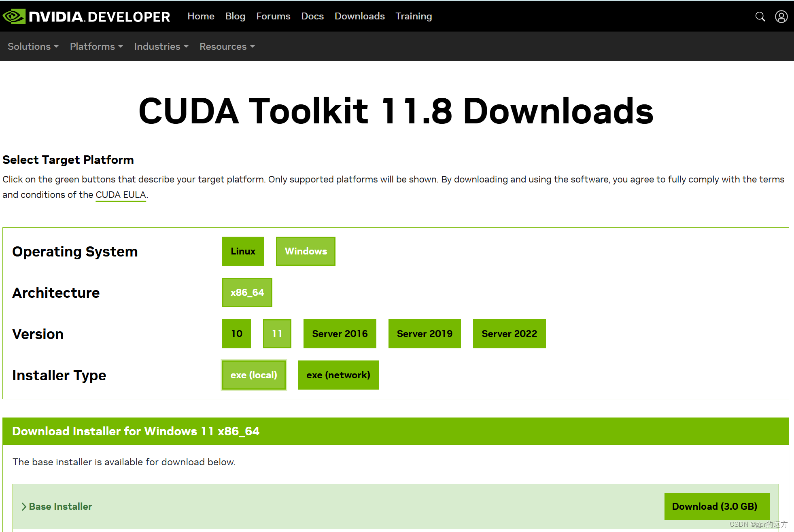Select Windows operating system

(x=306, y=251)
